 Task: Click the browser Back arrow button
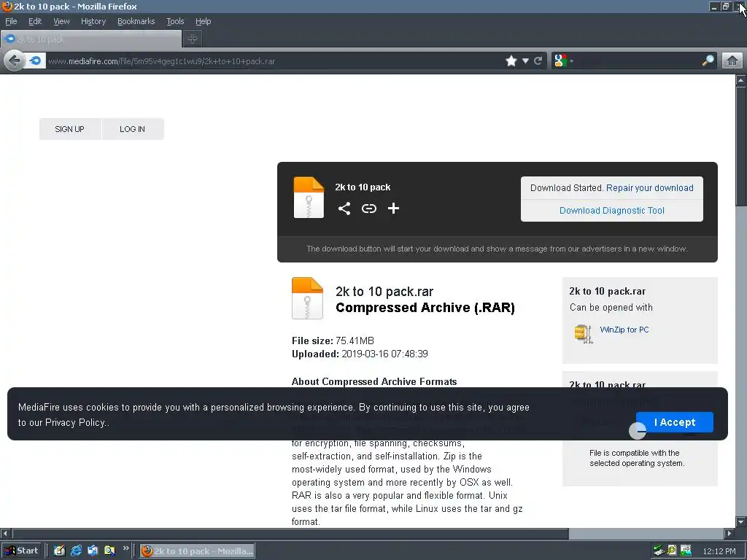[x=15, y=61]
